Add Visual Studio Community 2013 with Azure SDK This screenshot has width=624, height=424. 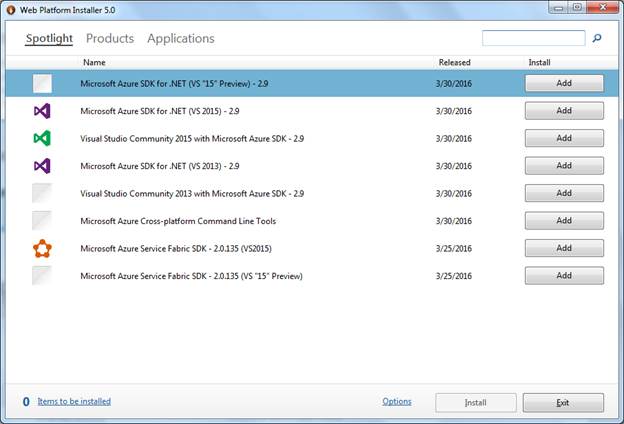click(x=564, y=193)
